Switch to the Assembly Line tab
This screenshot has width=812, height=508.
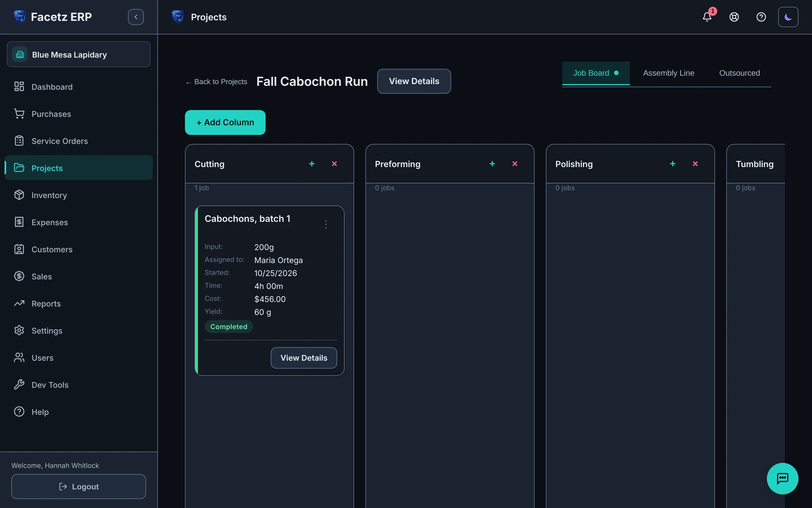coord(668,73)
